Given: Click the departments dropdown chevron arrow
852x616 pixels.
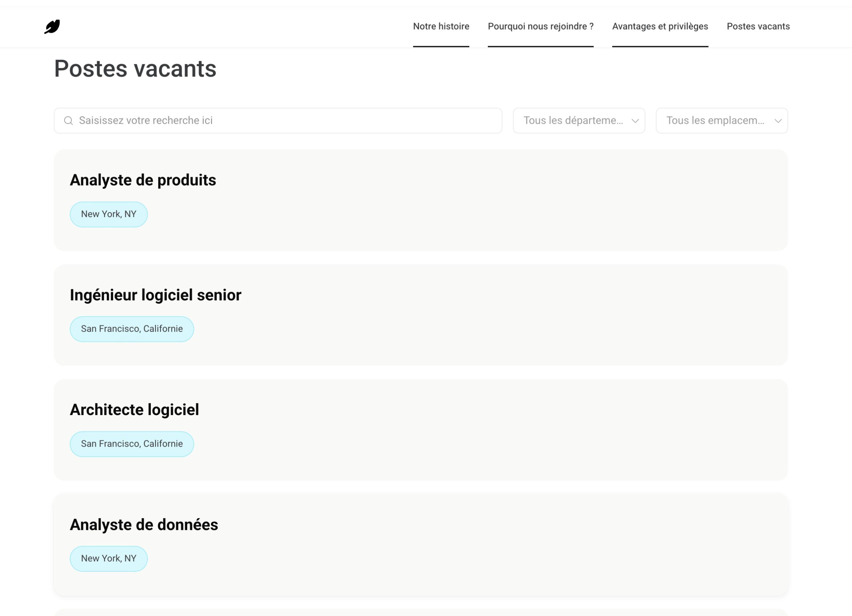Looking at the screenshot, I should [635, 121].
